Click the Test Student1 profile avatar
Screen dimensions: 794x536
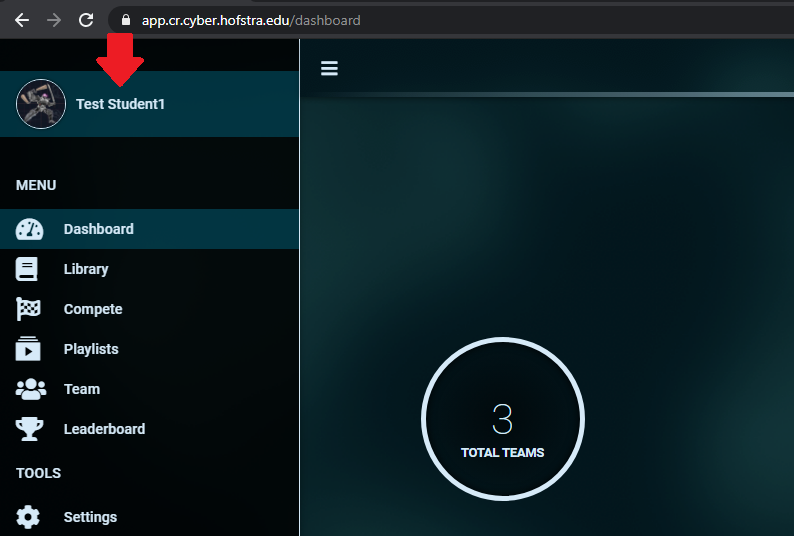coord(41,104)
